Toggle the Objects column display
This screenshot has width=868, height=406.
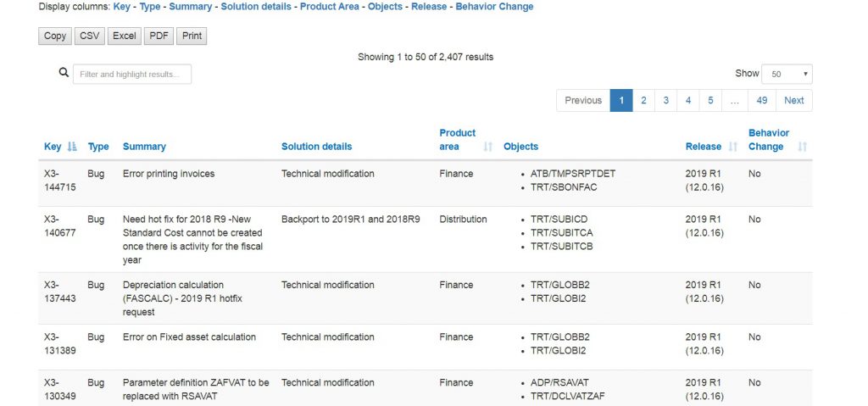tap(386, 7)
